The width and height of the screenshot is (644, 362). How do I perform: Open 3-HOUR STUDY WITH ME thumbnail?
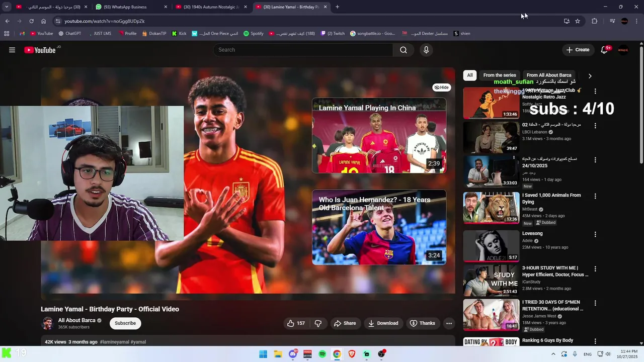[491, 281]
